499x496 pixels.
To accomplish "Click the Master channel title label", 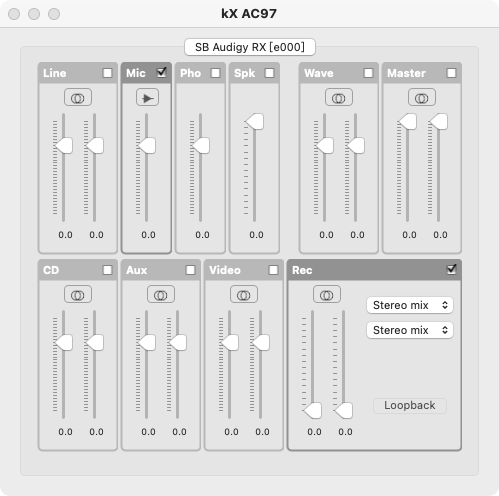I will [406, 73].
